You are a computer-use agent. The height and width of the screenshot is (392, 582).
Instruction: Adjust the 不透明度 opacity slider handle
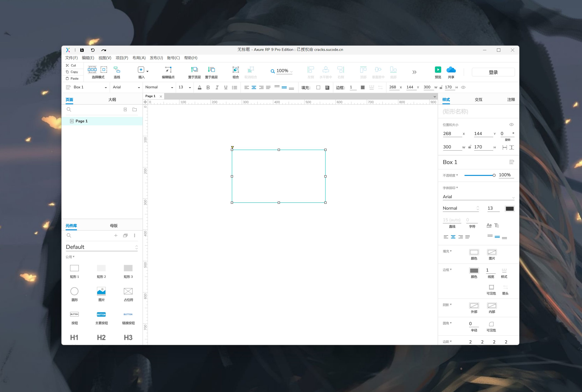click(x=494, y=175)
